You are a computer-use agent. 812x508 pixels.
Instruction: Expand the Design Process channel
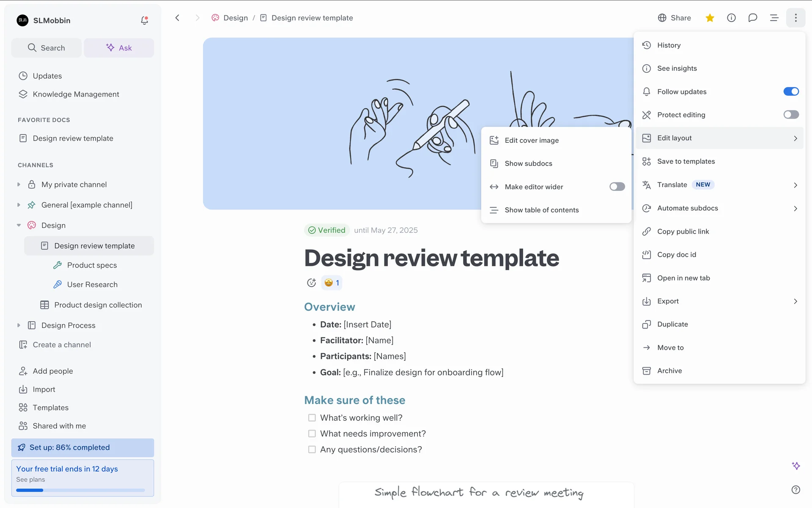tap(19, 325)
